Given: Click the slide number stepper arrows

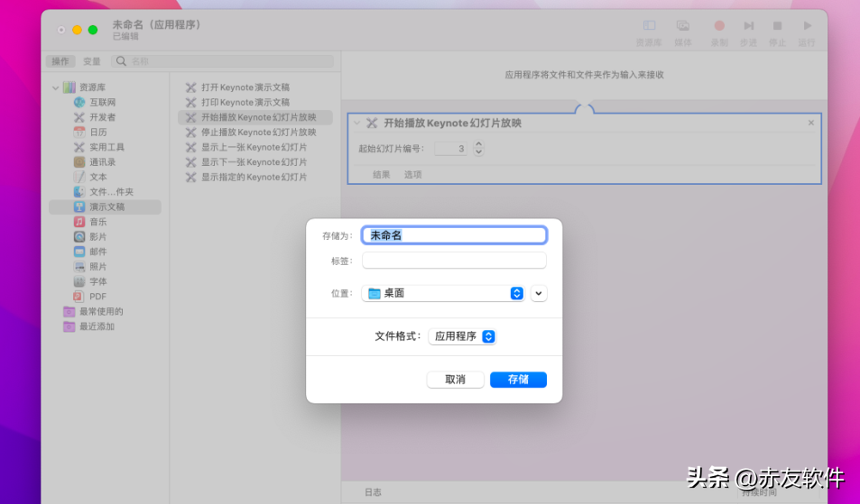Looking at the screenshot, I should click(479, 149).
